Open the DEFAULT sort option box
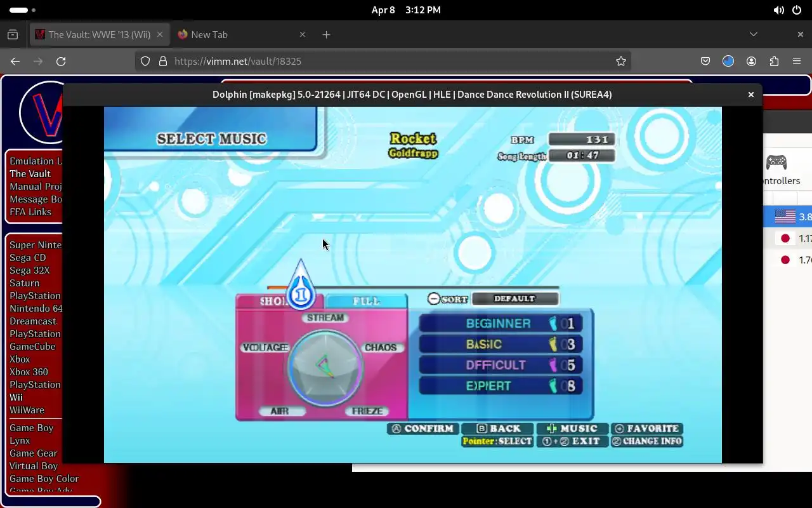 click(x=514, y=298)
